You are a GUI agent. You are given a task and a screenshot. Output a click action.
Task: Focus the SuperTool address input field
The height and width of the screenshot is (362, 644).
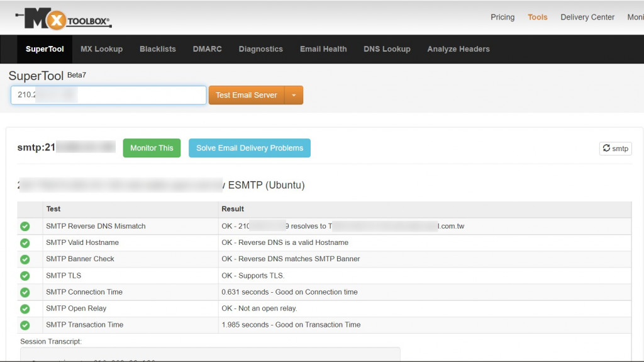pyautogui.click(x=108, y=95)
